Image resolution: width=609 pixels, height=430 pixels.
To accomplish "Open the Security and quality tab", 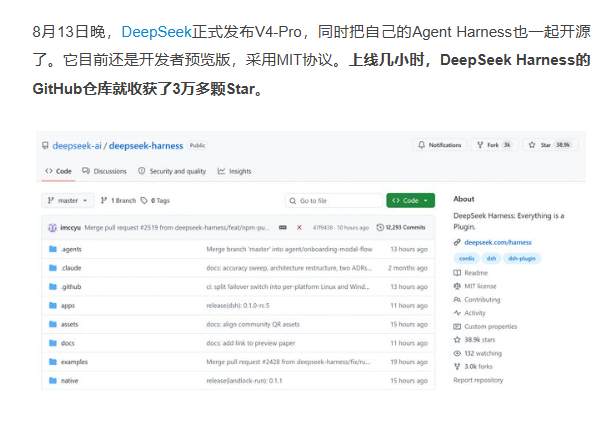I will click(172, 171).
